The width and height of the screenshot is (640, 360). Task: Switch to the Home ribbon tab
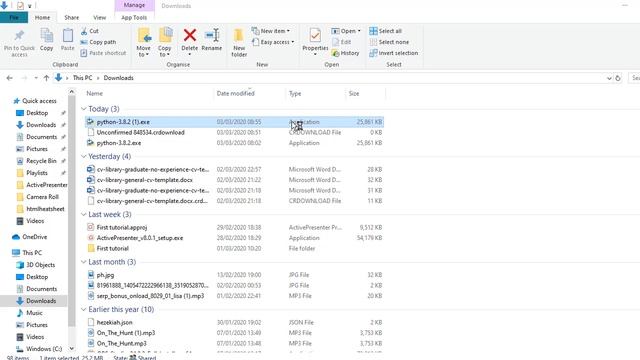pyautogui.click(x=42, y=18)
